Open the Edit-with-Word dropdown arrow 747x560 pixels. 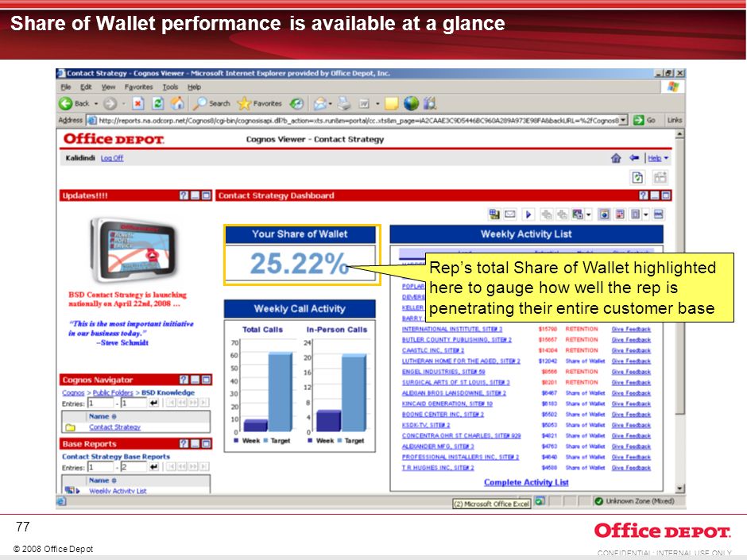[377, 103]
